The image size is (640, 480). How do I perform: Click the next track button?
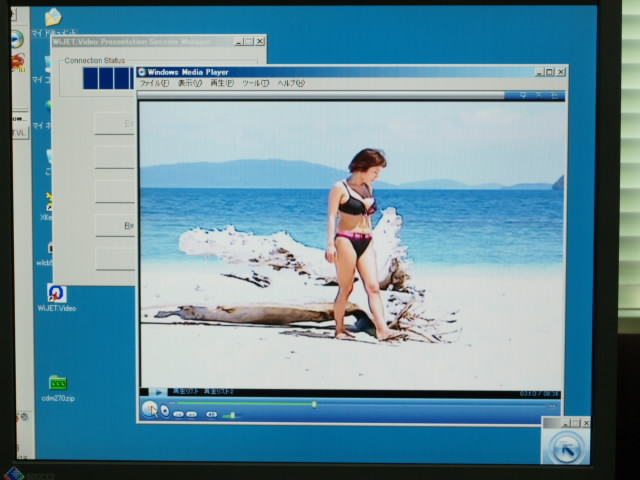[x=191, y=414]
